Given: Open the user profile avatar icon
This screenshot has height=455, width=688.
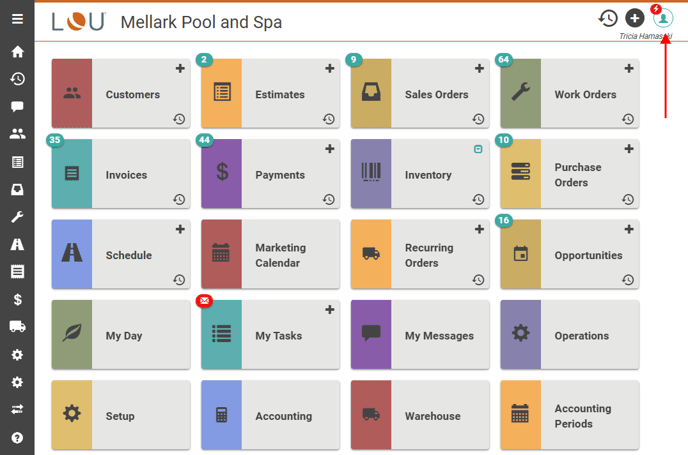Looking at the screenshot, I should coord(662,18).
